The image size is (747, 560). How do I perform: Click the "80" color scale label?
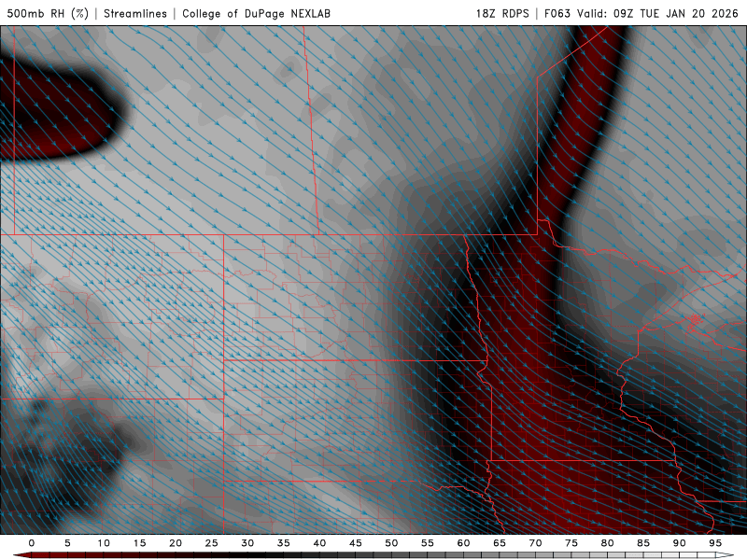(x=607, y=543)
